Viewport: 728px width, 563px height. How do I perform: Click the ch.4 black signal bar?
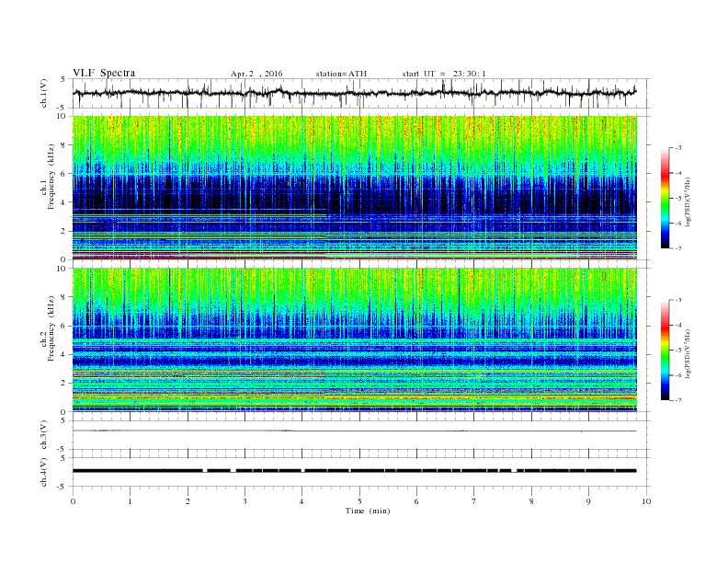click(355, 471)
